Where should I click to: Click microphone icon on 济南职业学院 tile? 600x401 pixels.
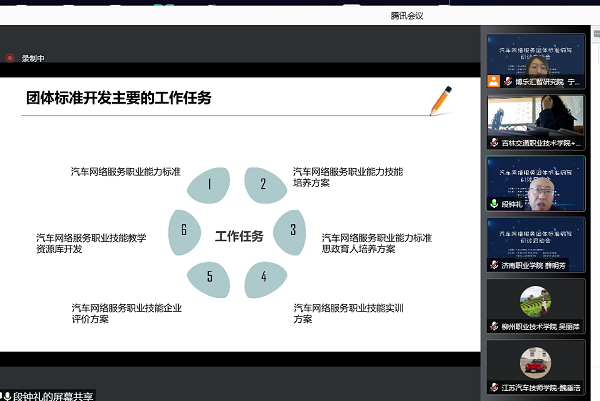(x=493, y=265)
